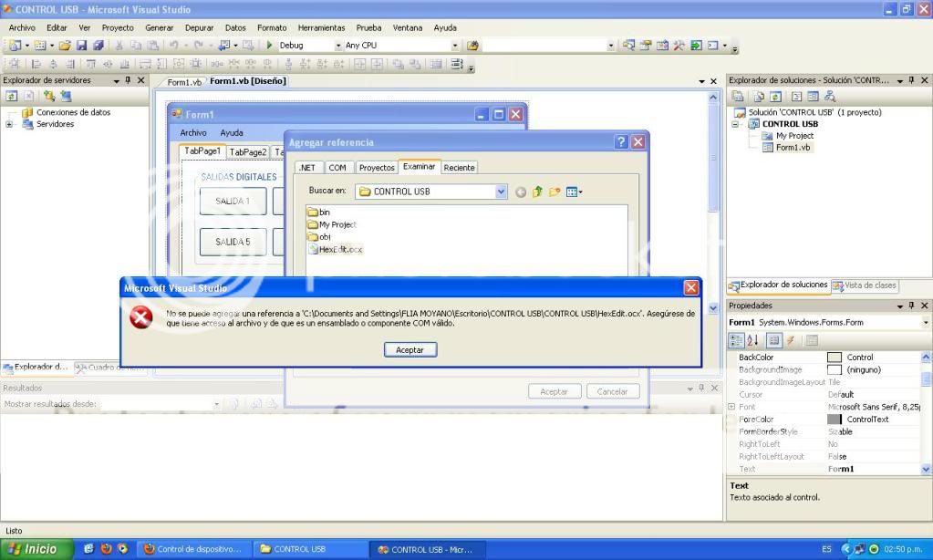Click Show All Files icon in solution explorer
The image size is (933, 560).
click(x=758, y=97)
